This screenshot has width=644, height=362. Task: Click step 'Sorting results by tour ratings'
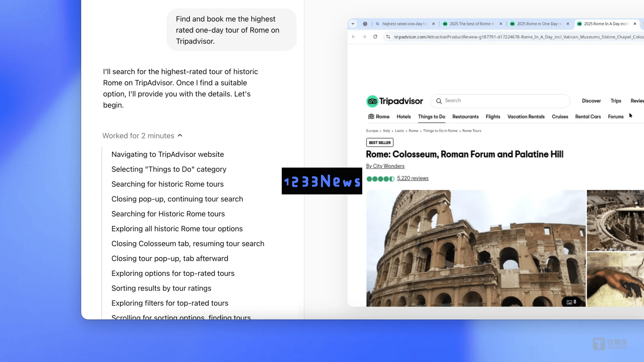tap(161, 288)
